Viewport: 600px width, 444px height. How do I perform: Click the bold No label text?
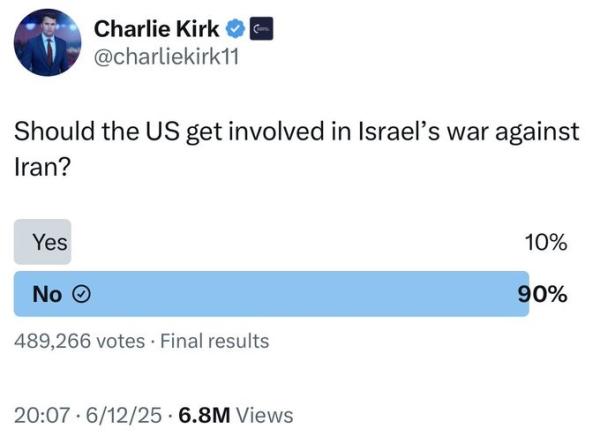[47, 294]
